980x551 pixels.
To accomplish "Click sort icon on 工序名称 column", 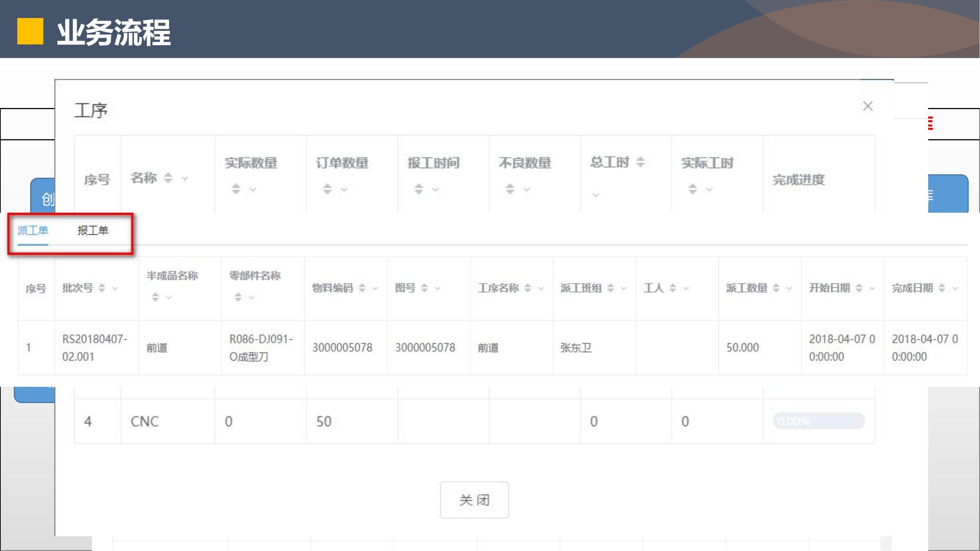I will (528, 288).
